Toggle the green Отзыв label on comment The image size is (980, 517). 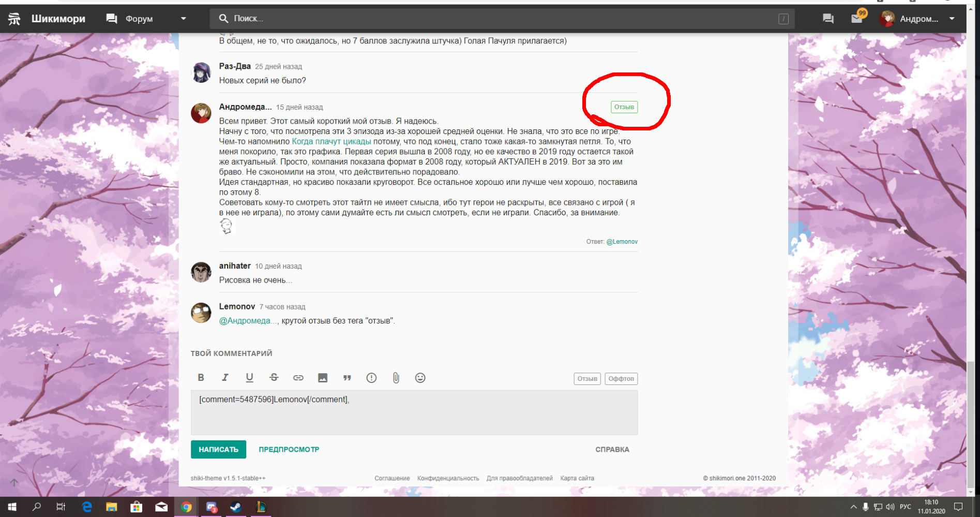click(x=624, y=107)
